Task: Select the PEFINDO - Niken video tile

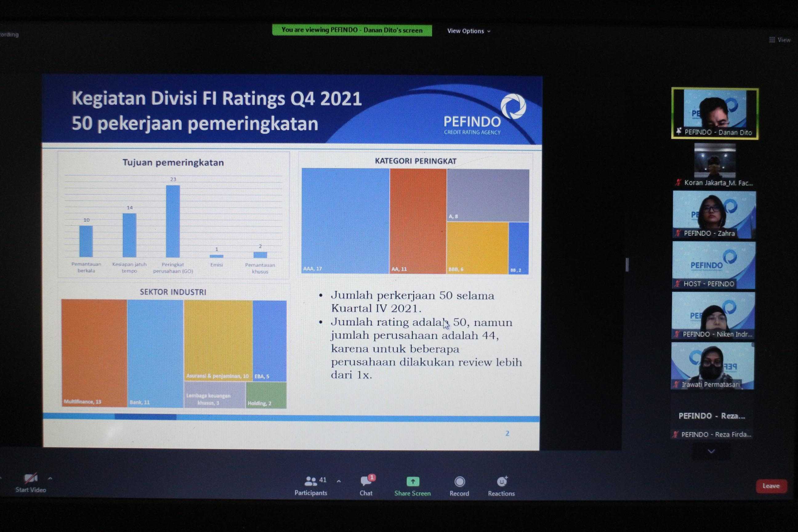Action: 714,315
